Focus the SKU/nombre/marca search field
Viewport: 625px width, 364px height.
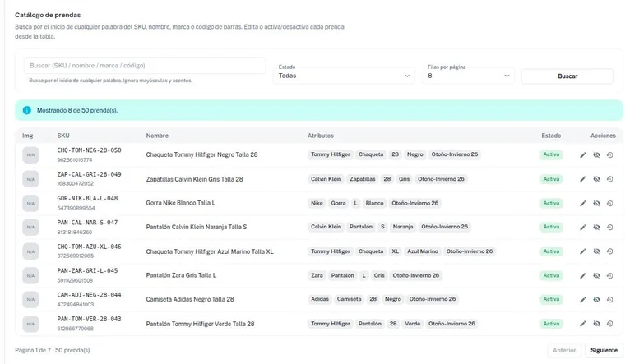coord(145,65)
